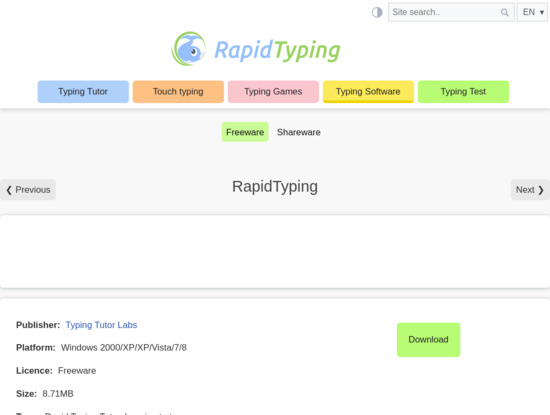550x415 pixels.
Task: Click the magnifier search icon
Action: click(x=504, y=12)
